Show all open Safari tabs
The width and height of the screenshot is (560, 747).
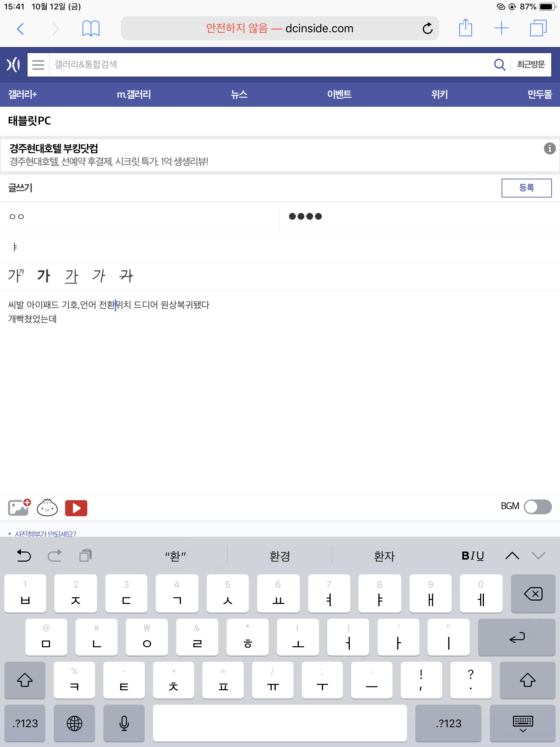coord(538,28)
